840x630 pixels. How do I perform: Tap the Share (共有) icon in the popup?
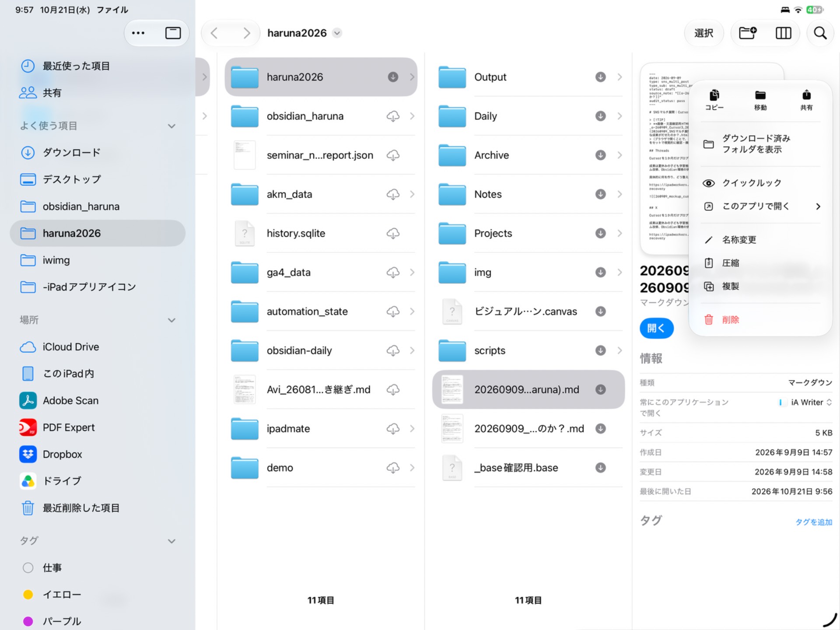806,100
